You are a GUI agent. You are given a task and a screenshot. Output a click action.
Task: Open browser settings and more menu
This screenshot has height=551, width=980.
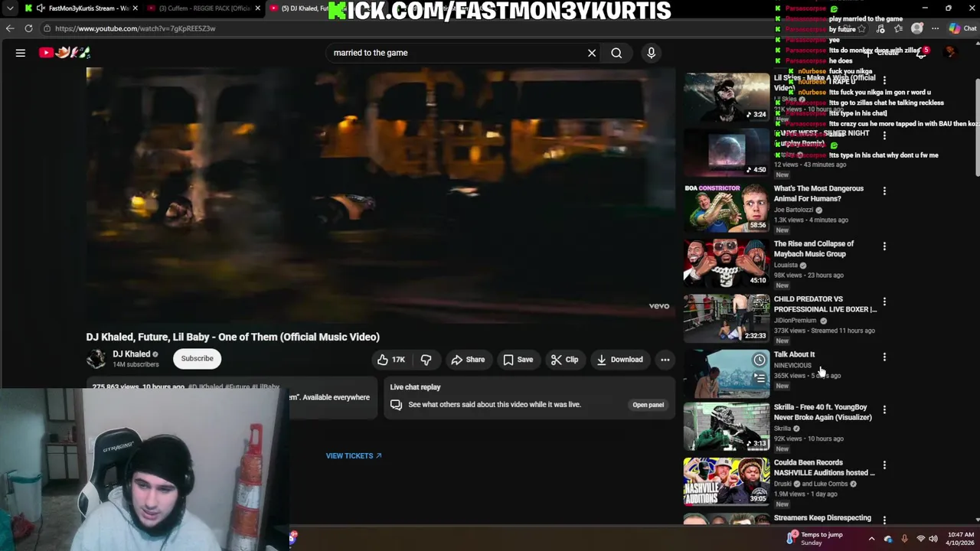pyautogui.click(x=935, y=28)
